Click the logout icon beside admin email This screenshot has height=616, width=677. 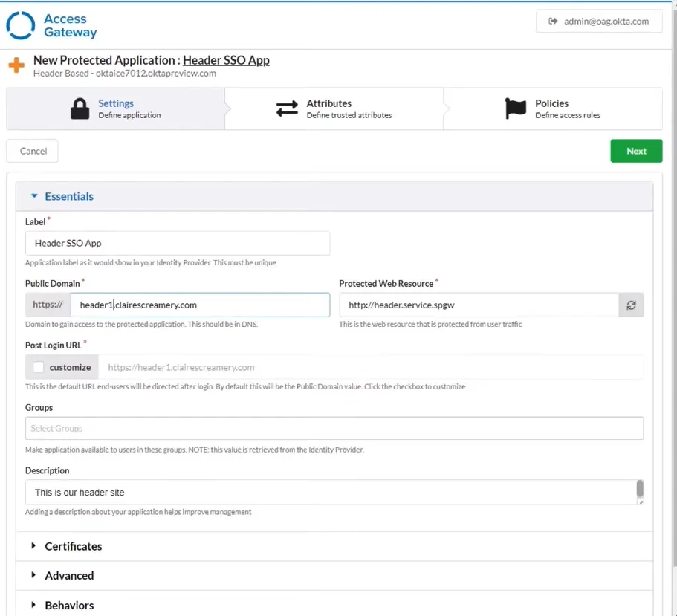click(x=553, y=21)
